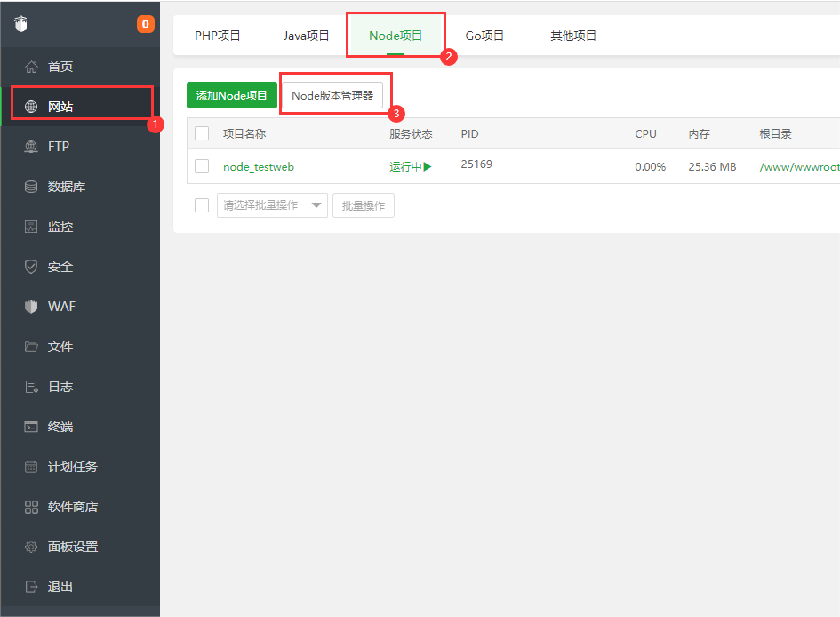Open the 请选择批量操作 dropdown
Image resolution: width=840 pixels, height=617 pixels.
[x=272, y=204]
